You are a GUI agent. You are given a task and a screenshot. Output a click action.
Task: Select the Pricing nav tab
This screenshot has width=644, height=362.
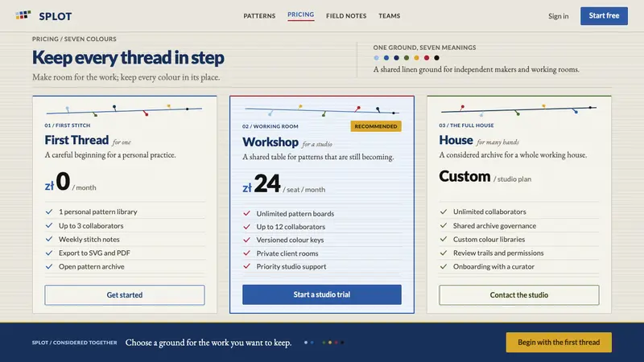[300, 14]
